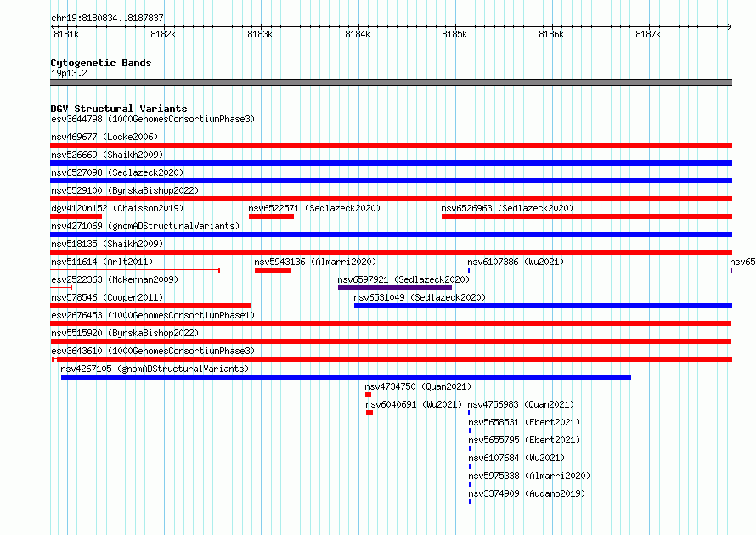
Task: Open nsv4734750 (Quan2021) label
Action: (x=418, y=386)
